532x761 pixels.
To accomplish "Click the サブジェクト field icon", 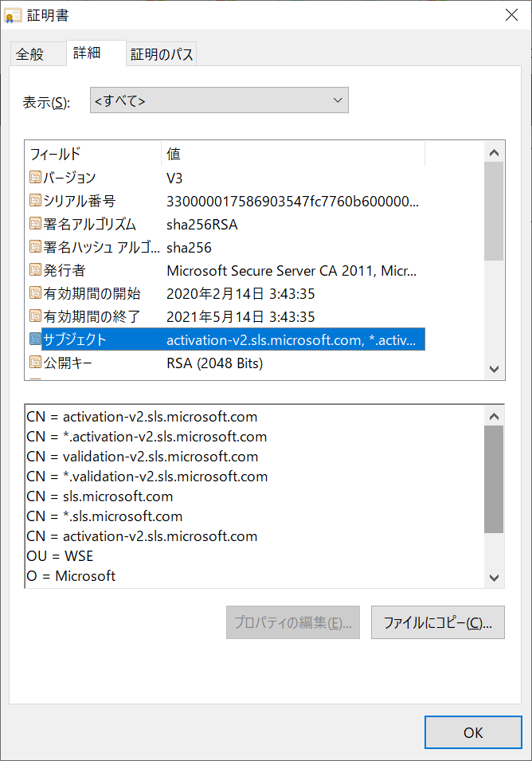I will point(35,339).
